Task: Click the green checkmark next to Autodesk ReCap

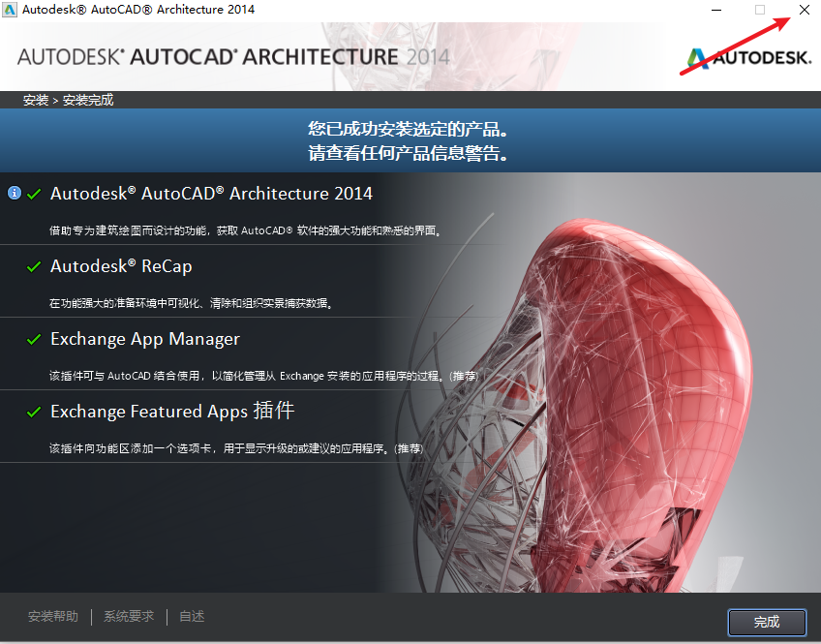Action: [35, 266]
